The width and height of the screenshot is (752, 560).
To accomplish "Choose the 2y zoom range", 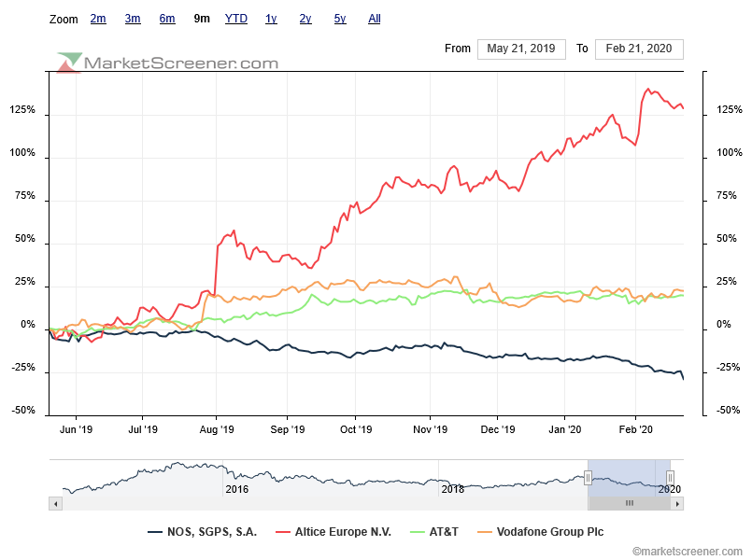I will [x=305, y=19].
